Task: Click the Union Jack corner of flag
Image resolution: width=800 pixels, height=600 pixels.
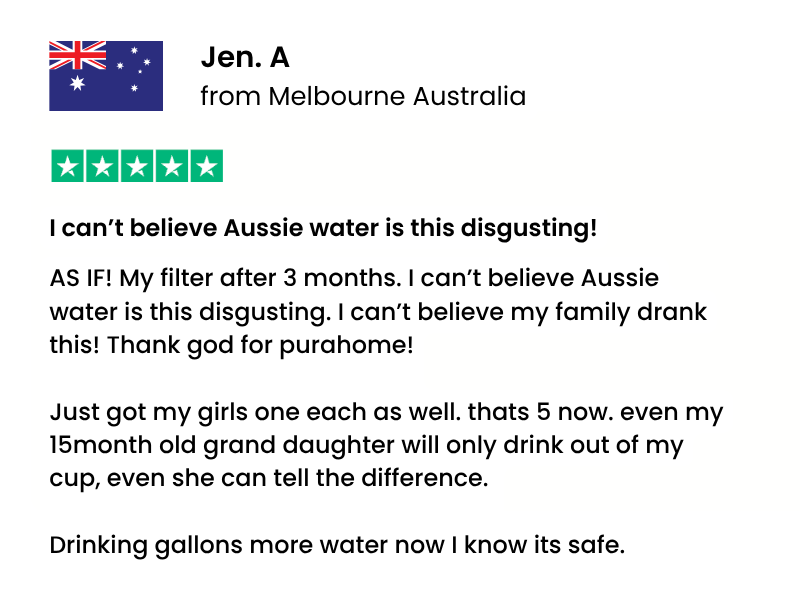Action: (77, 58)
